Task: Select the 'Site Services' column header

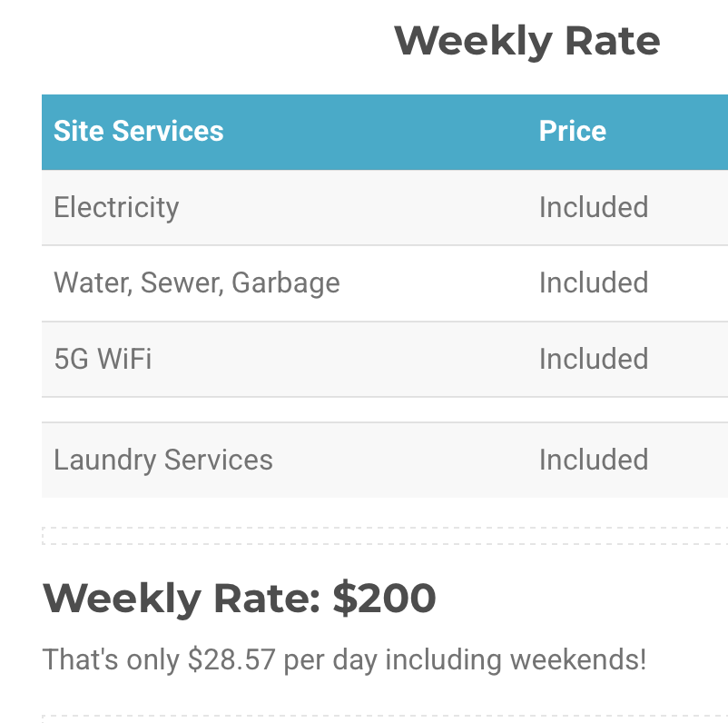Action: click(139, 131)
